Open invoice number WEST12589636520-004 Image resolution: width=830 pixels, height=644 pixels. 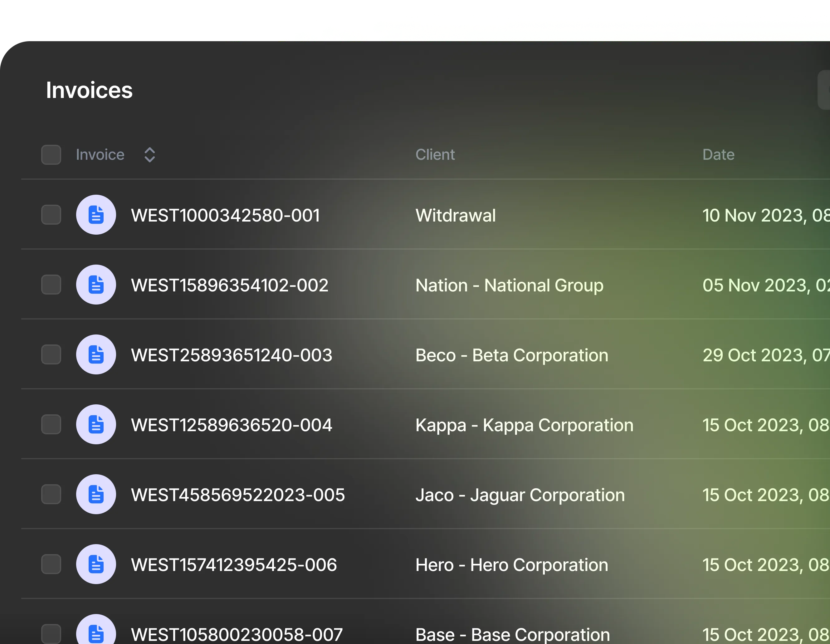click(232, 425)
